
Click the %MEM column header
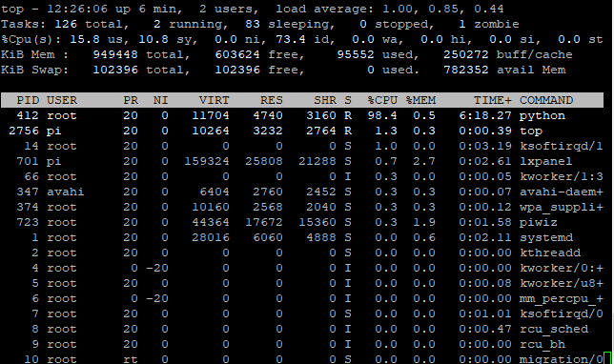(x=420, y=100)
